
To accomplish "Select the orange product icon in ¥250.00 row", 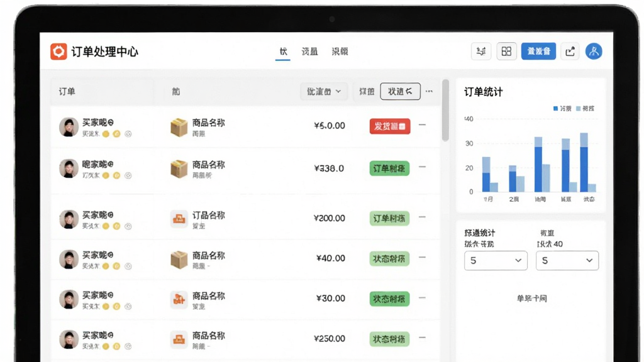I will (x=179, y=339).
